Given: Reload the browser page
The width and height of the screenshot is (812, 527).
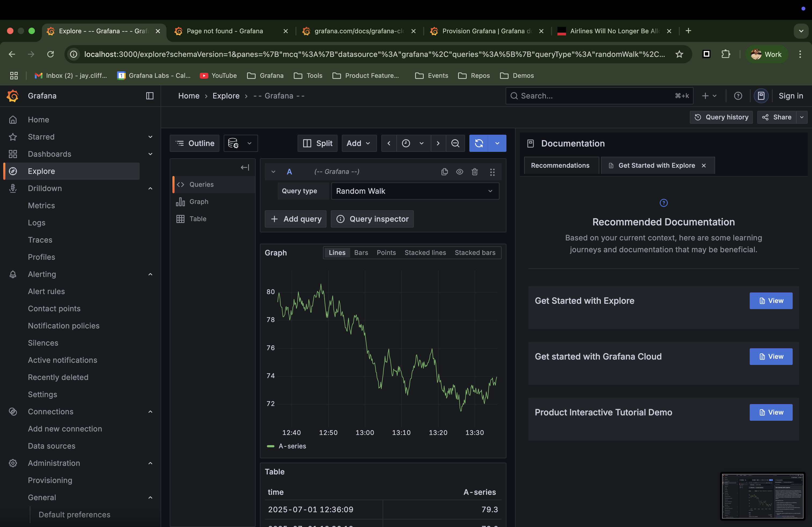Looking at the screenshot, I should point(50,54).
